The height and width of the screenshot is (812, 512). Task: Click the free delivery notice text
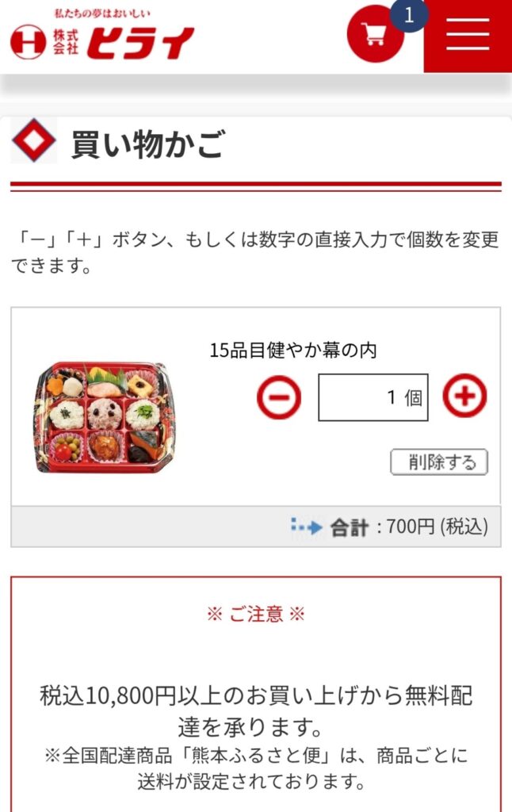pyautogui.click(x=256, y=710)
